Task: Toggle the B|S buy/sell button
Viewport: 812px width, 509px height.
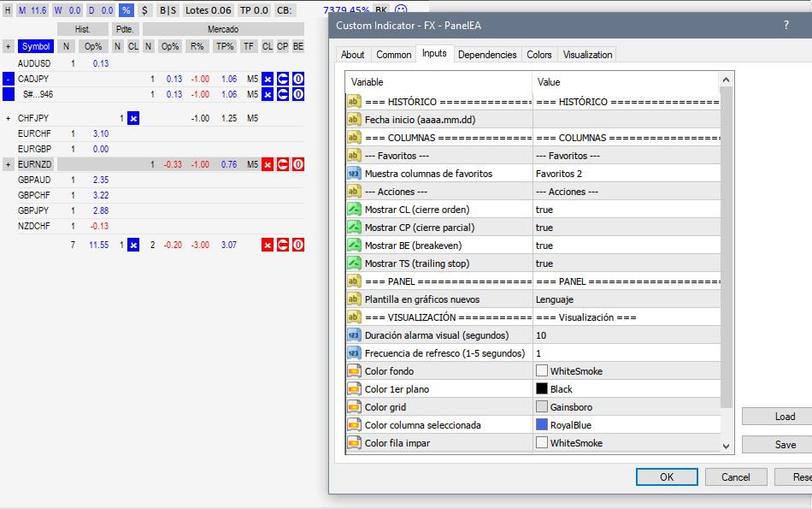Action: (x=168, y=10)
